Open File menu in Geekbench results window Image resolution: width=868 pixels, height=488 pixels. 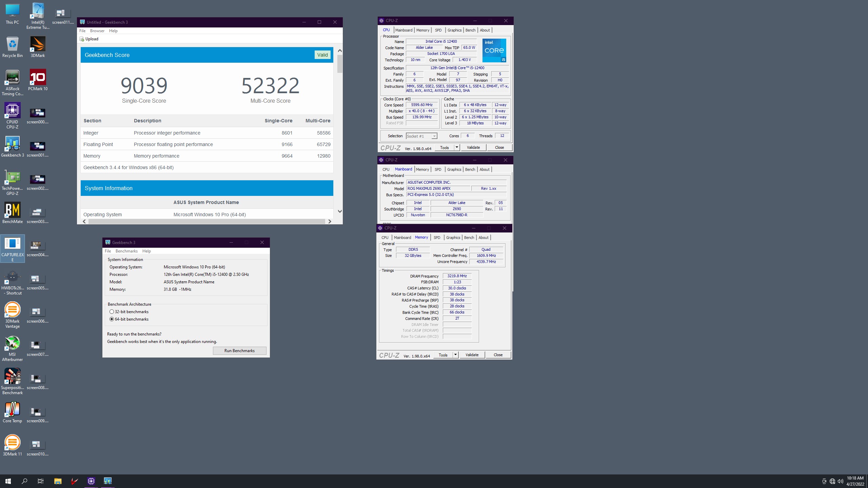pos(82,31)
